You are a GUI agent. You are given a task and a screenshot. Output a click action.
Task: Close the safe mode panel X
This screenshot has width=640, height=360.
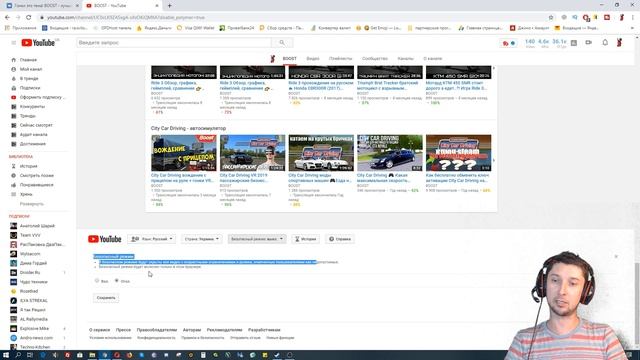616,256
